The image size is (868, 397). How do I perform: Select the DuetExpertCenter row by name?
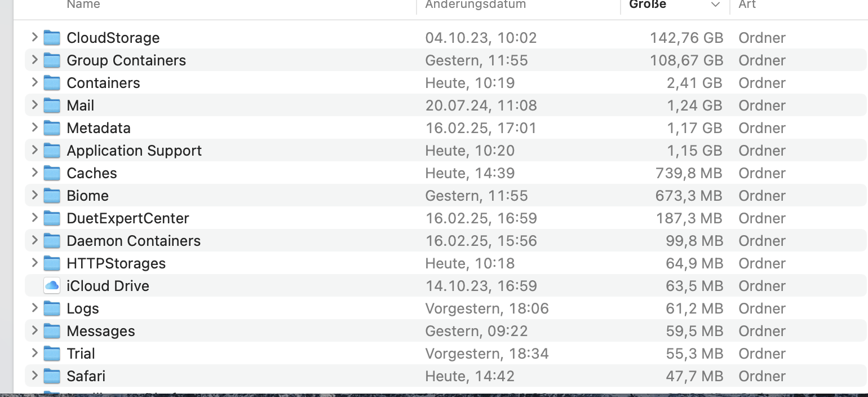pyautogui.click(x=128, y=218)
